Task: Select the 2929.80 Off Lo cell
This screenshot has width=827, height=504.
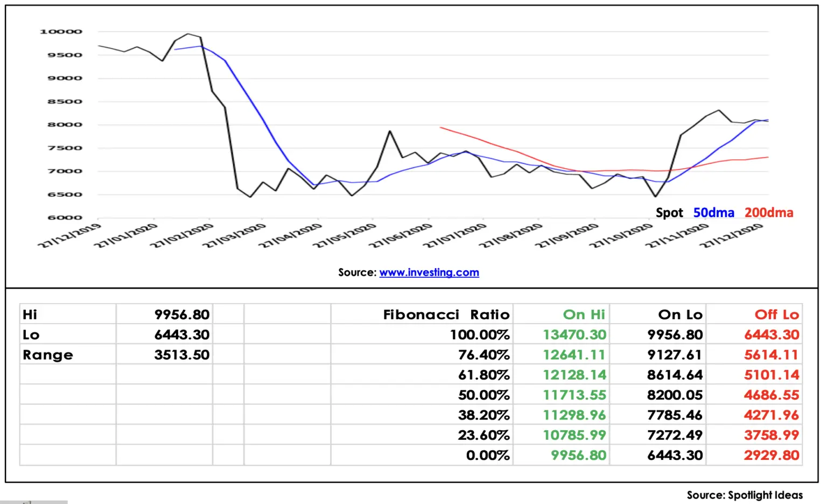Action: pyautogui.click(x=754, y=456)
